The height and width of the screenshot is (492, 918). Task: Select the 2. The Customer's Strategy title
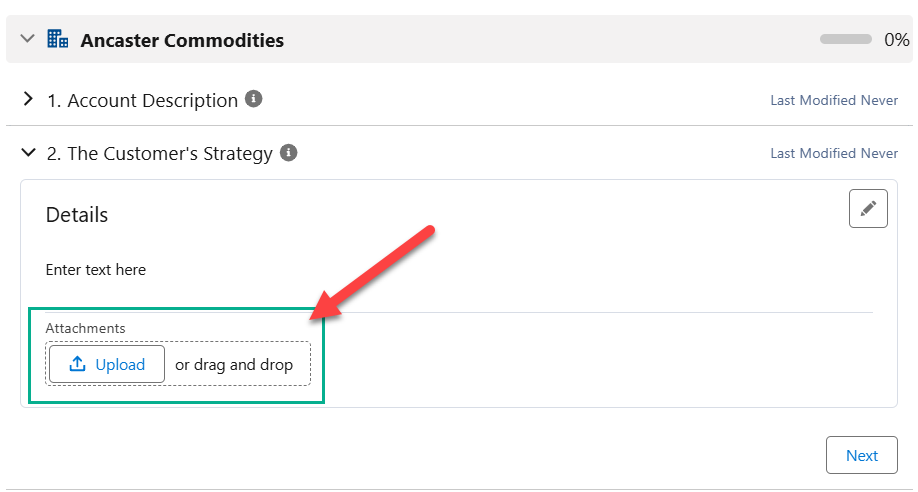click(x=159, y=154)
